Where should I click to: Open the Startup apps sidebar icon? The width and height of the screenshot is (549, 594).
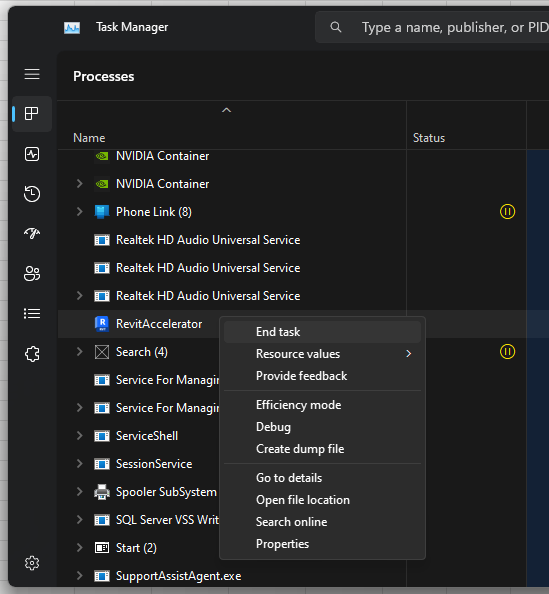32,233
